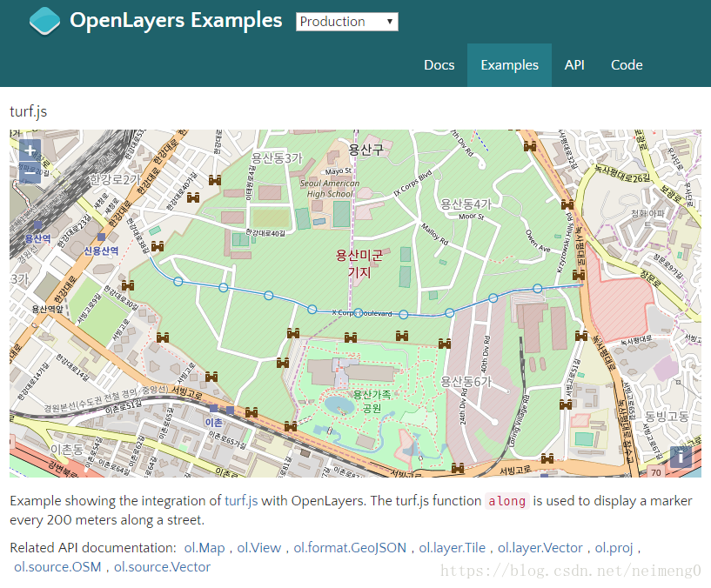Viewport: 711px width, 588px height.
Task: Click the gate icon at blue route's eastern end
Action: coord(579,275)
